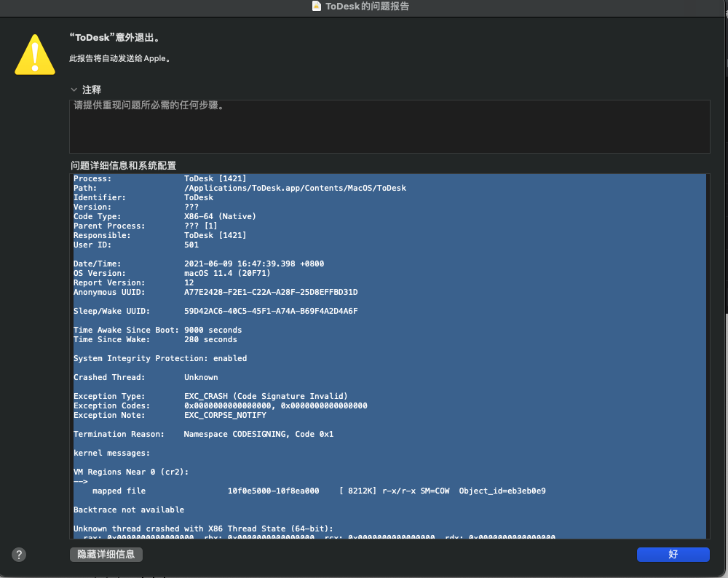Click the Anonymous UUID value
728x578 pixels.
pyautogui.click(x=271, y=292)
